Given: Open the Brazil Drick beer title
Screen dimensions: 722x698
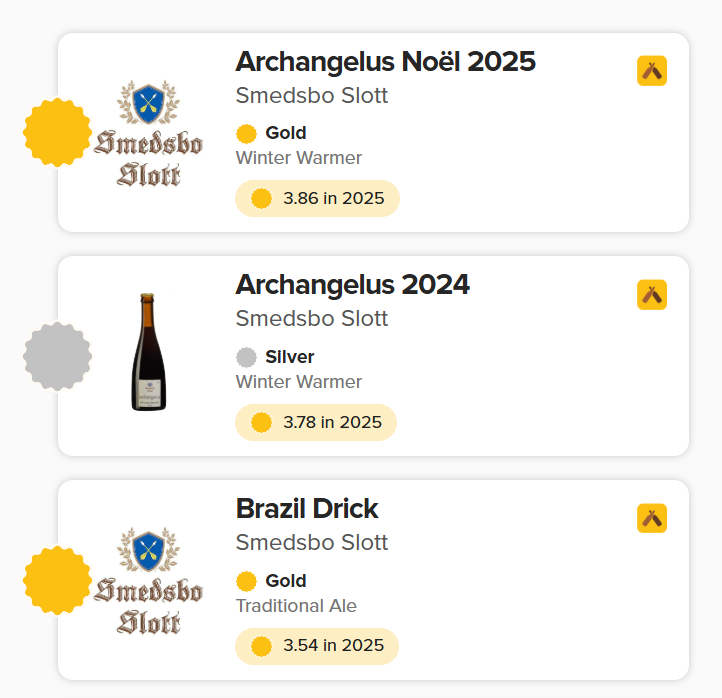Looking at the screenshot, I should click(x=307, y=509).
